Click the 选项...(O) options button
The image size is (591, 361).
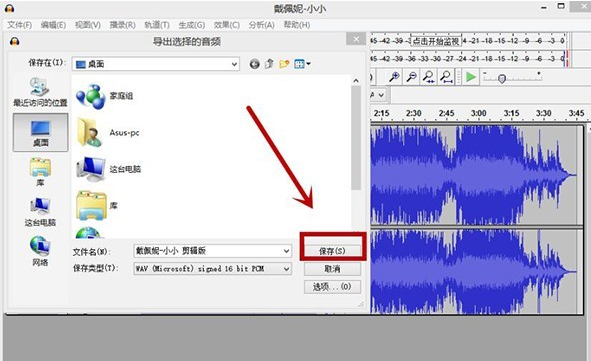point(332,287)
